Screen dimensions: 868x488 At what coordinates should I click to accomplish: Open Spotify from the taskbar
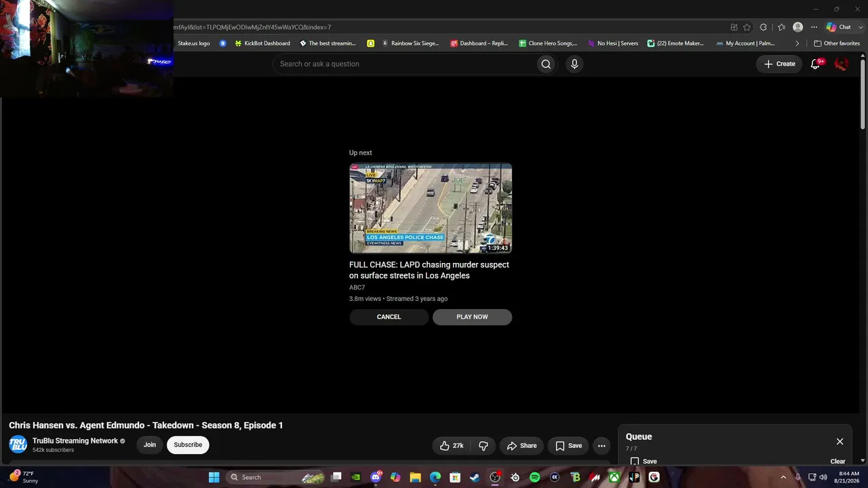534,477
